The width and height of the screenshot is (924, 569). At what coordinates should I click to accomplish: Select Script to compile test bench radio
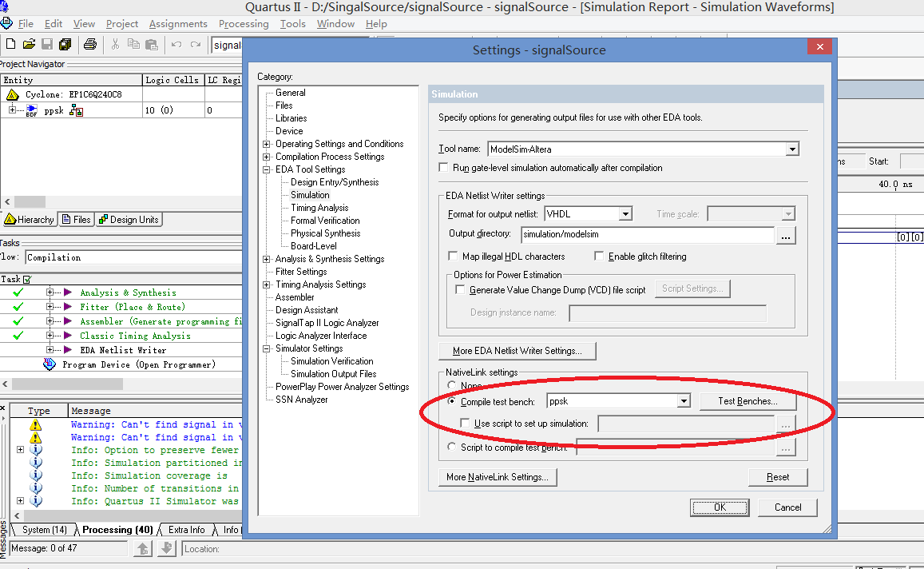[451, 447]
